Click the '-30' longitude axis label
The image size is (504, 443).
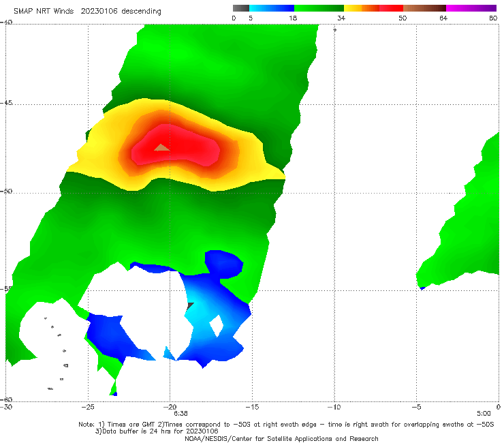pyautogui.click(x=6, y=407)
